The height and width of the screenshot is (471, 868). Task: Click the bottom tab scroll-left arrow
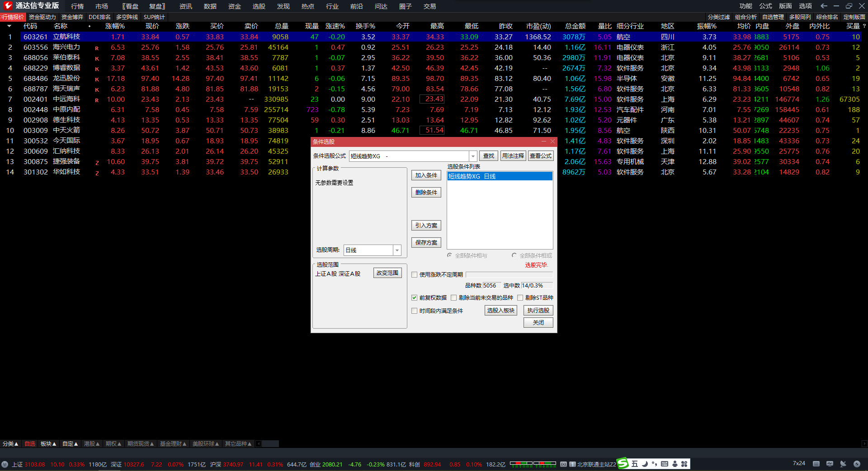(x=259, y=444)
